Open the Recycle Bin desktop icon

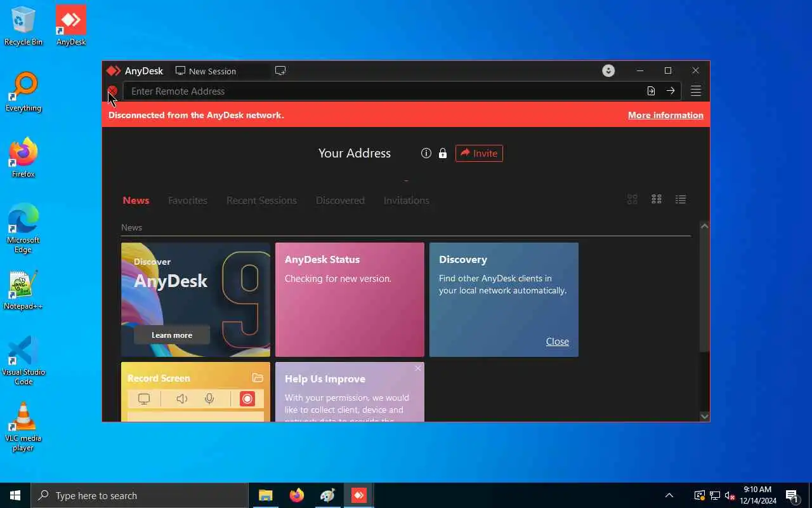coord(23,26)
